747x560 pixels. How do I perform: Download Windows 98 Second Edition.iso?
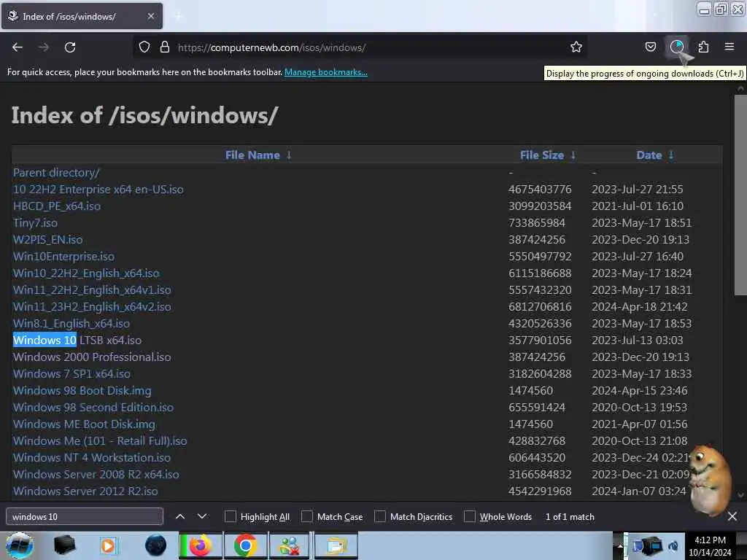click(x=93, y=407)
